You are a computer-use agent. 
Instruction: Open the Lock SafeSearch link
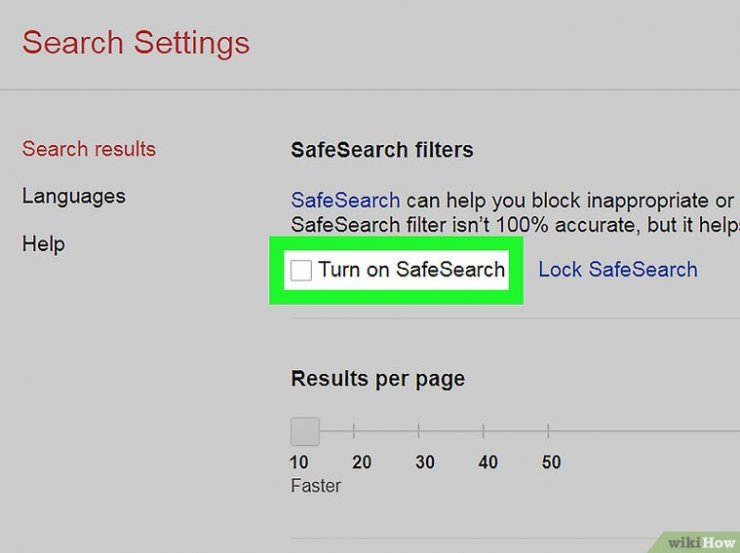(618, 269)
